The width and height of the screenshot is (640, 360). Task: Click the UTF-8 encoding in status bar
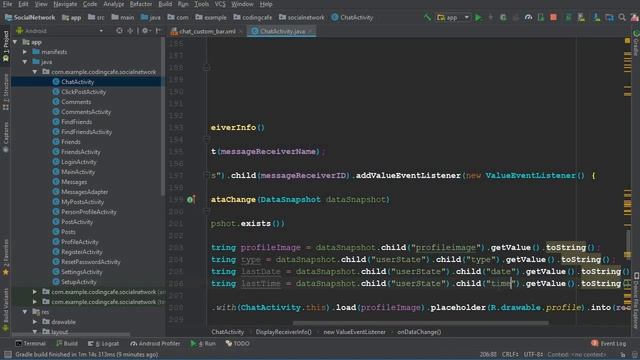533,355
